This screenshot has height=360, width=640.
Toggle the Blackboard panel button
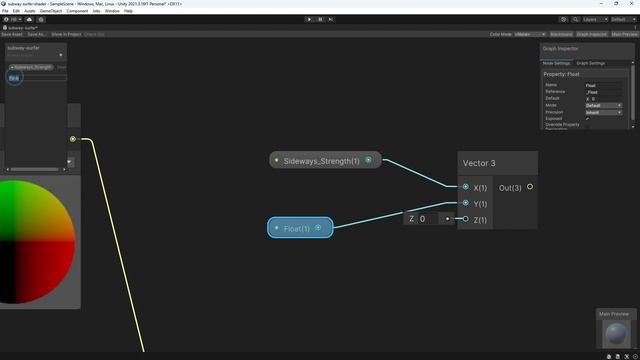(561, 34)
